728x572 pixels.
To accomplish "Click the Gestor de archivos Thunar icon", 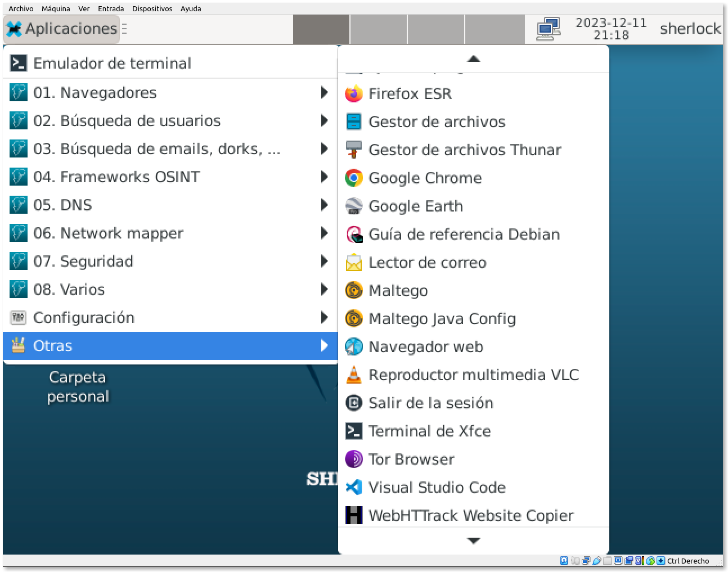I will click(x=353, y=150).
